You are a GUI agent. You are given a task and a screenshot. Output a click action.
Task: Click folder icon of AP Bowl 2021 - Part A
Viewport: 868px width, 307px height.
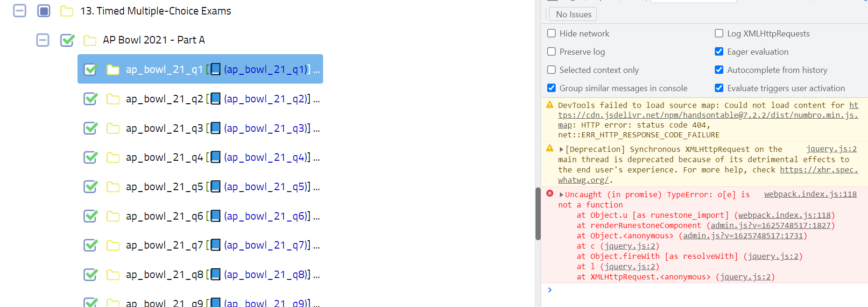tap(90, 40)
